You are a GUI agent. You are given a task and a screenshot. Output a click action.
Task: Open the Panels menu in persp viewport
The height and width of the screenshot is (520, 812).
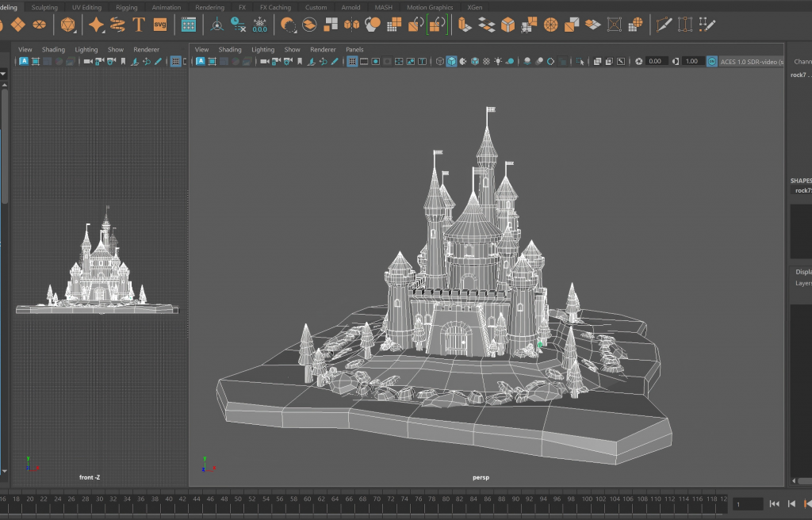pos(354,49)
